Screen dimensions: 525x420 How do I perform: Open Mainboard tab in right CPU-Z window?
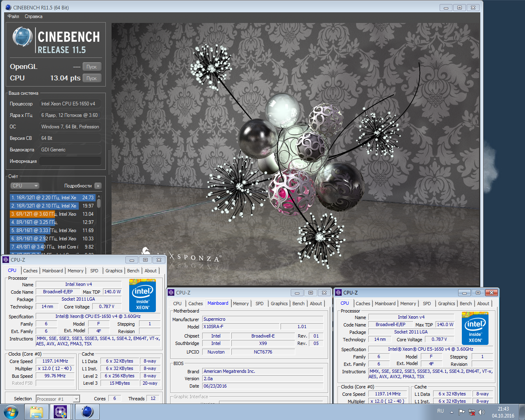click(385, 304)
